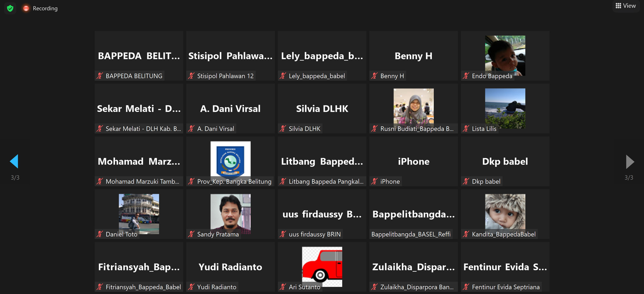Click the Stisipol Pahlawan 12 name label
Screen dimensions: 644x294
(225, 76)
